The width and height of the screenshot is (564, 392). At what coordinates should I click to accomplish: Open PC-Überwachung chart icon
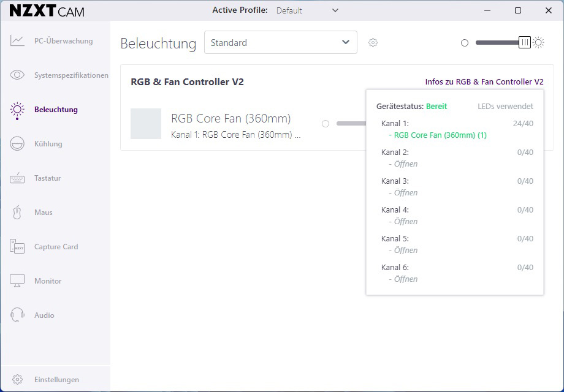(x=17, y=40)
